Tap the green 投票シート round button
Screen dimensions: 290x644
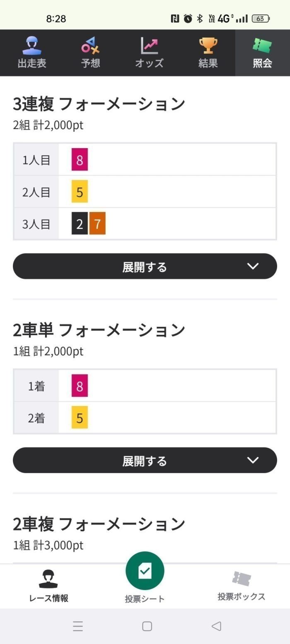point(145,571)
